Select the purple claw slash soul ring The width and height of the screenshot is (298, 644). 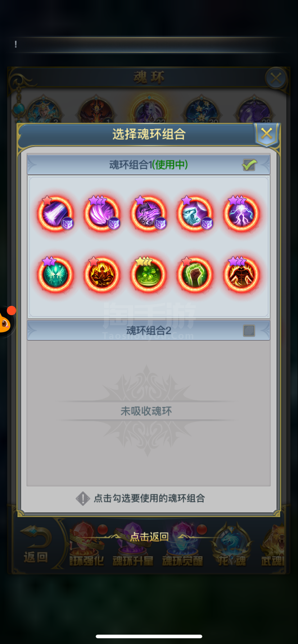pyautogui.click(x=102, y=213)
